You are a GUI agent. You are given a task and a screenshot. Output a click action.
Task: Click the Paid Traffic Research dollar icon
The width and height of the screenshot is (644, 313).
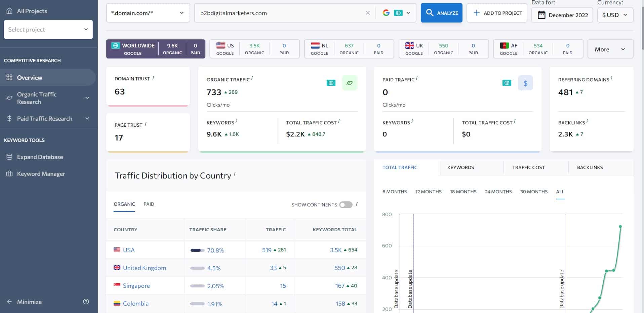coord(9,118)
